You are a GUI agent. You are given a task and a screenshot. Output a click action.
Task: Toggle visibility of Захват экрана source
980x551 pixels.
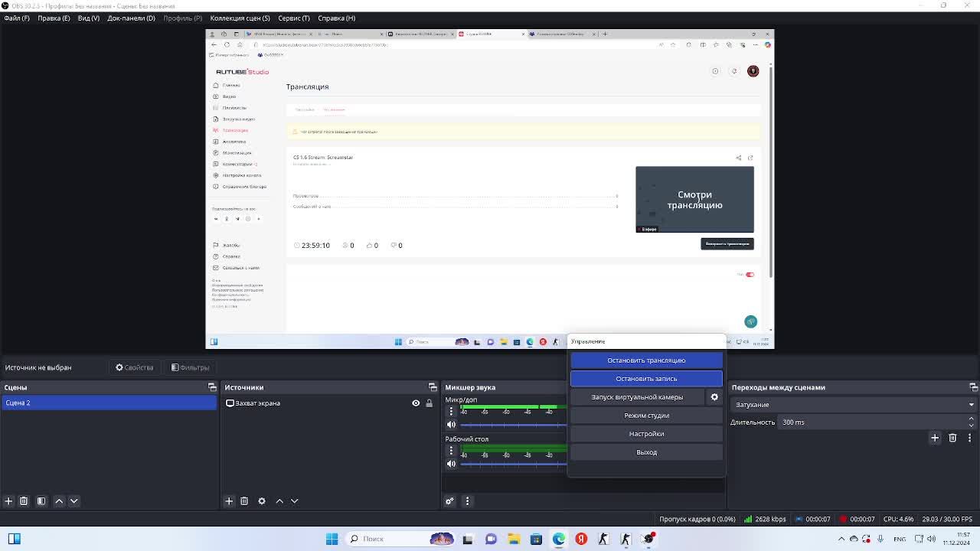click(416, 403)
